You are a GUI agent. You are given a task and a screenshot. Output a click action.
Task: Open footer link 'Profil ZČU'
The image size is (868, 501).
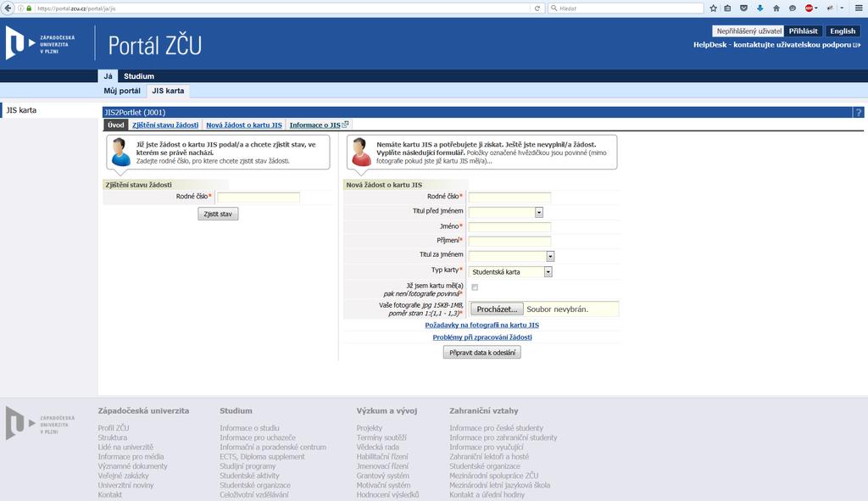point(114,428)
